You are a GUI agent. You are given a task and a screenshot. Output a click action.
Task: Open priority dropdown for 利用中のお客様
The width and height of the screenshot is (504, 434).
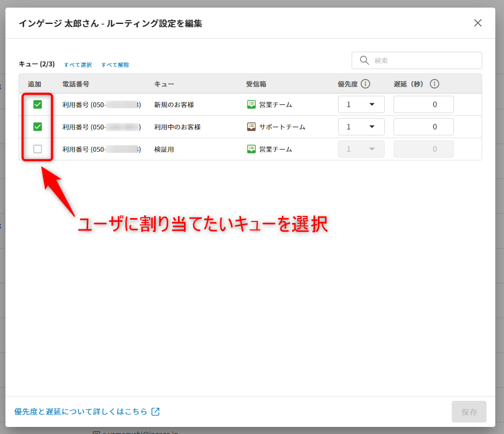(361, 127)
